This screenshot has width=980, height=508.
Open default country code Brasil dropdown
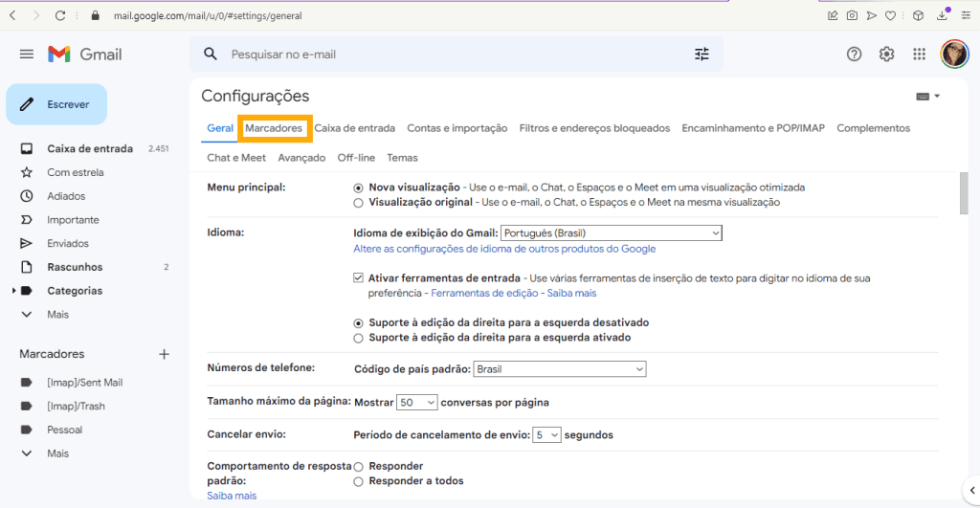559,369
